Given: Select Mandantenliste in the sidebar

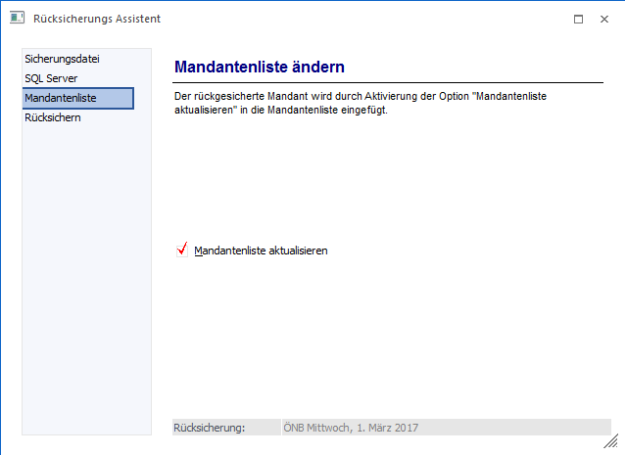Looking at the screenshot, I should coord(60,98).
